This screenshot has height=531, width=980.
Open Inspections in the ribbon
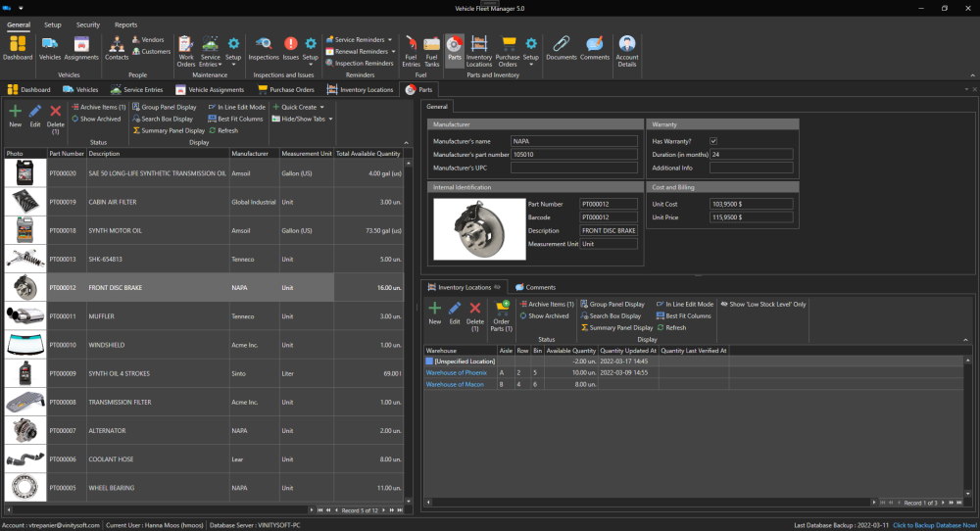(264, 48)
